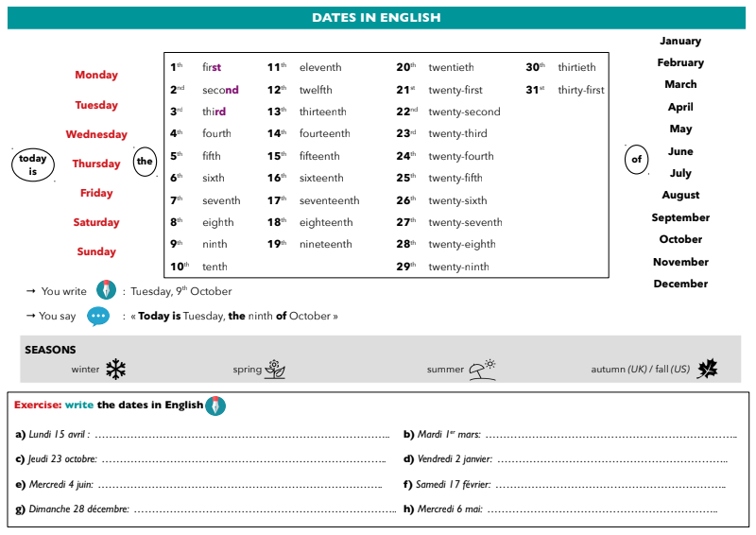Choose September from the month list
The width and height of the screenshot is (756, 535).
click(x=680, y=217)
